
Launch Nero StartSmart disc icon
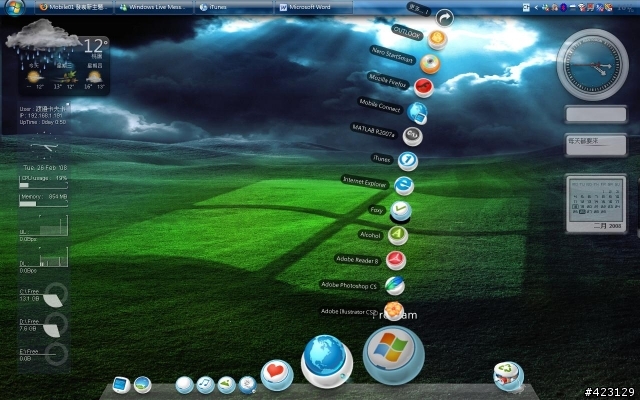point(430,64)
